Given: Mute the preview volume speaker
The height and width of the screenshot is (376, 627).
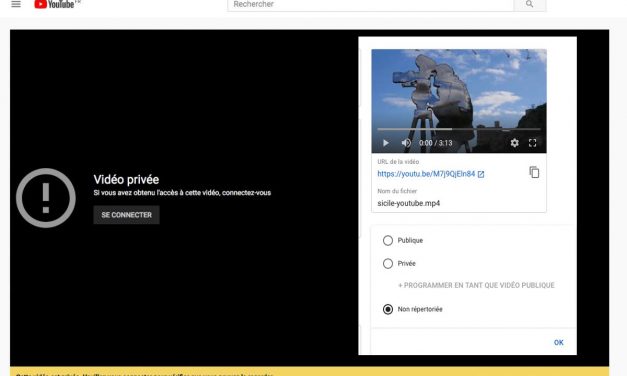Looking at the screenshot, I should [x=406, y=143].
